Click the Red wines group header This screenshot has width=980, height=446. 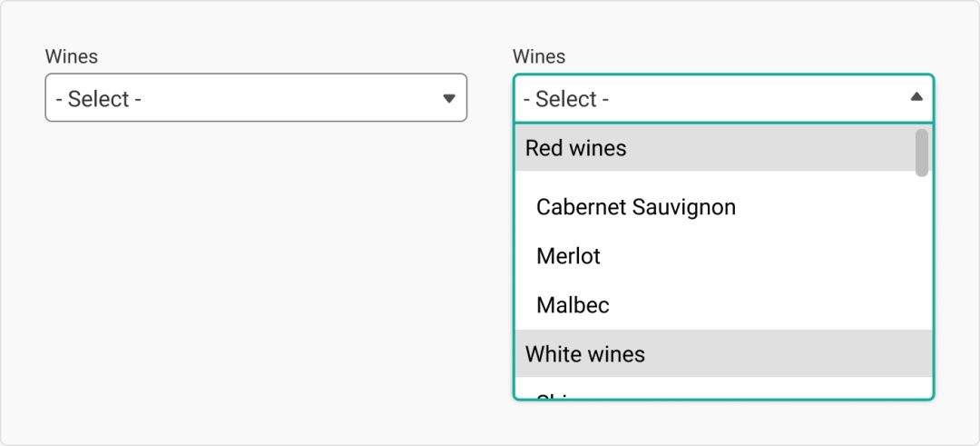click(x=575, y=147)
